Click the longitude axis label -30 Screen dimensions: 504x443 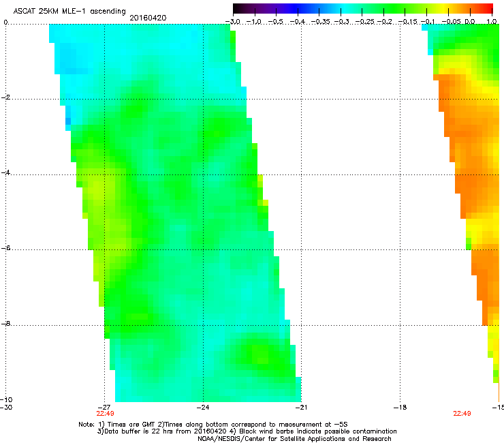click(x=6, y=407)
